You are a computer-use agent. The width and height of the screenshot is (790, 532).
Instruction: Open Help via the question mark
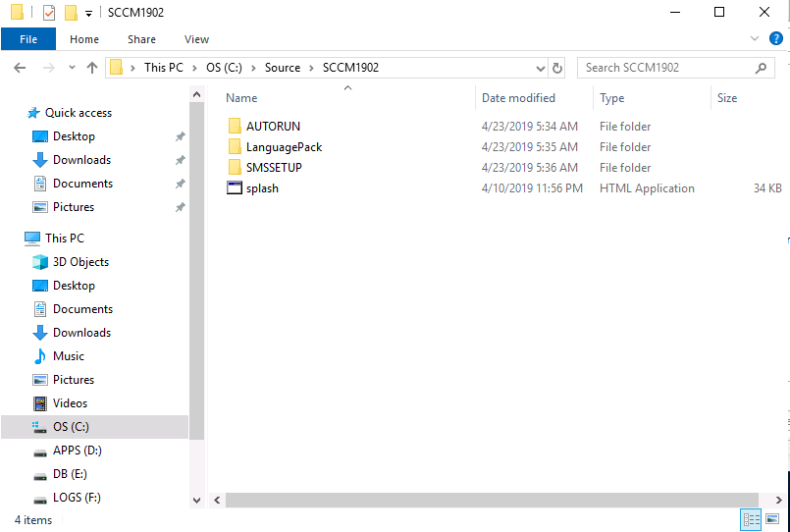tap(776, 38)
